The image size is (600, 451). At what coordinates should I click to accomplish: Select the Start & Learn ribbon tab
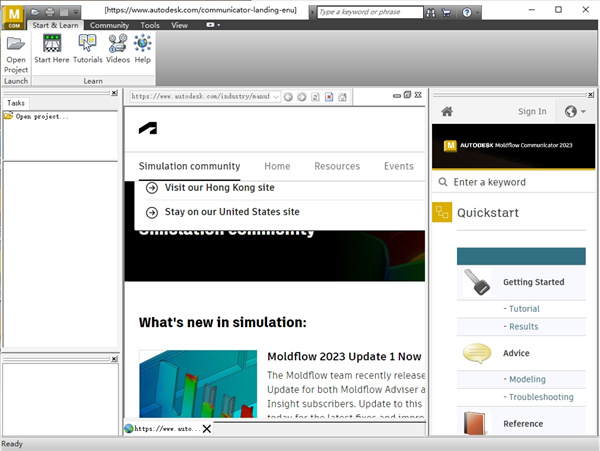pyautogui.click(x=55, y=25)
